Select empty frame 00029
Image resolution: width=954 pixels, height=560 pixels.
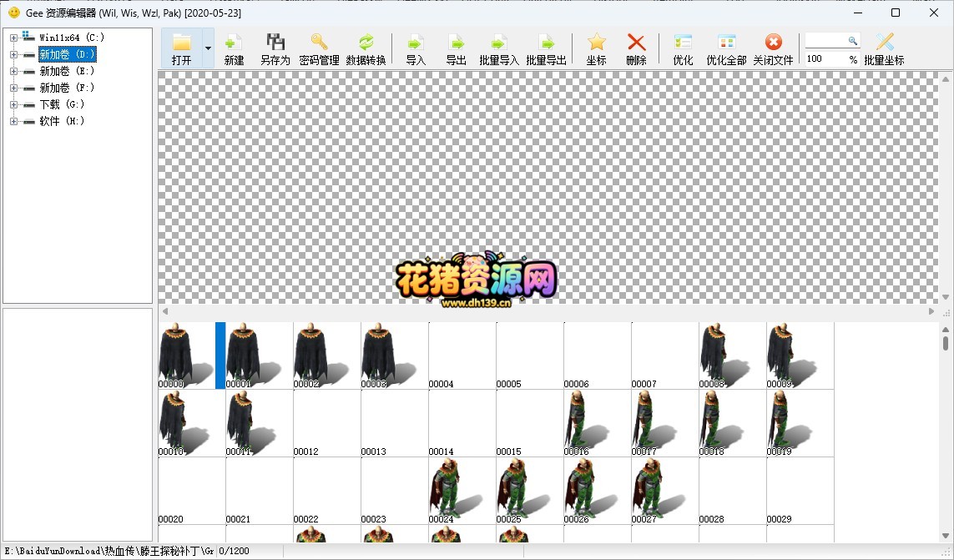pos(800,491)
